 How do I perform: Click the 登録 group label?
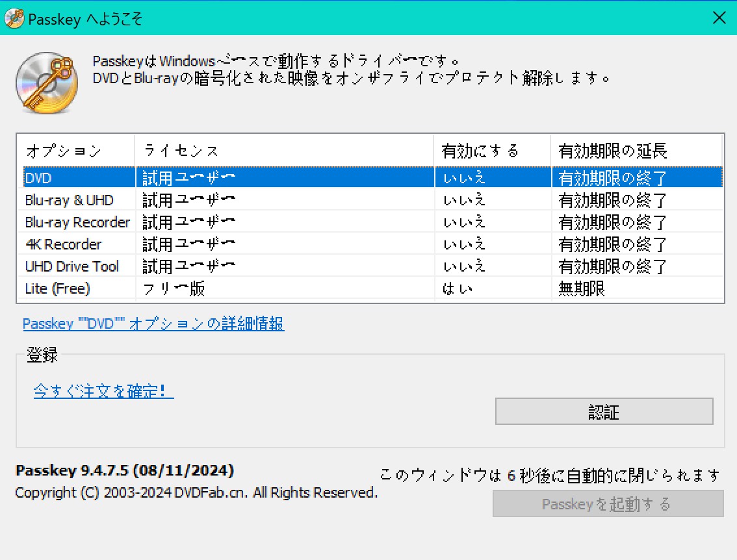pos(42,354)
